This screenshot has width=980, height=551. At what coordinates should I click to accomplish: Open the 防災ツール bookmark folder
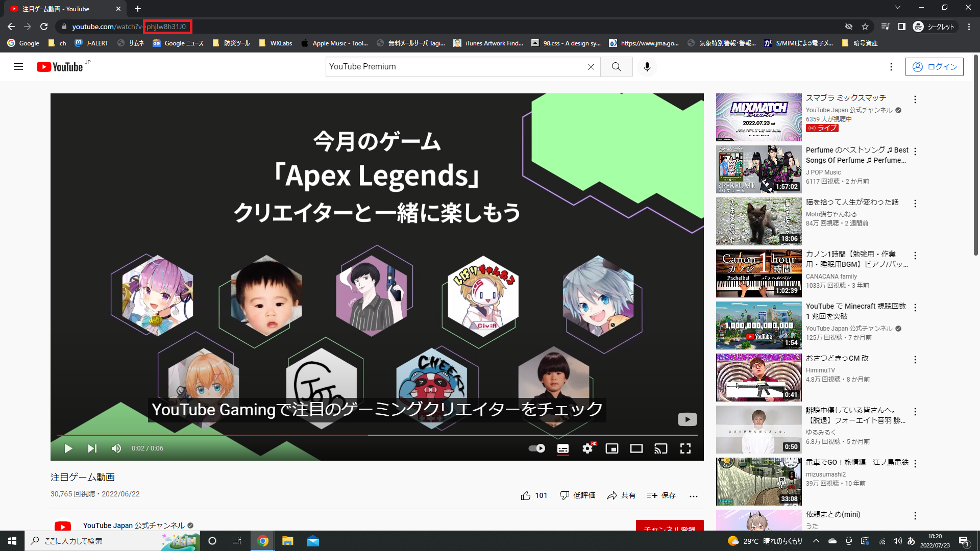[x=231, y=43]
